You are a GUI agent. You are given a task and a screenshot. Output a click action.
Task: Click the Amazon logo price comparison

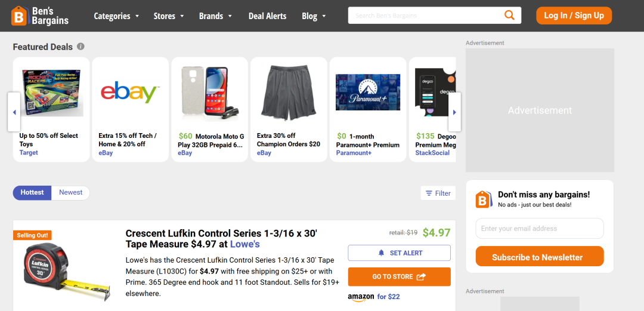click(x=361, y=297)
